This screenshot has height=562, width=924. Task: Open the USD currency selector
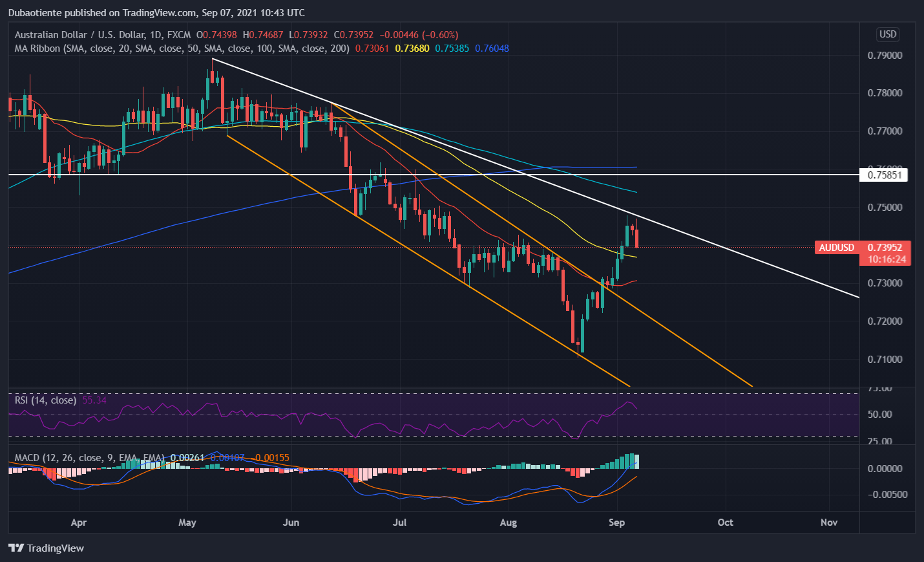(888, 34)
